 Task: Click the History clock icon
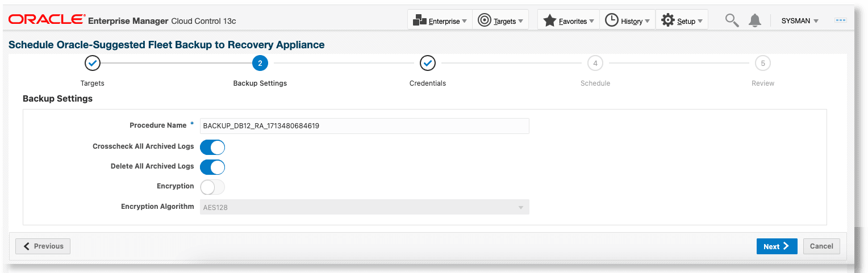point(611,20)
